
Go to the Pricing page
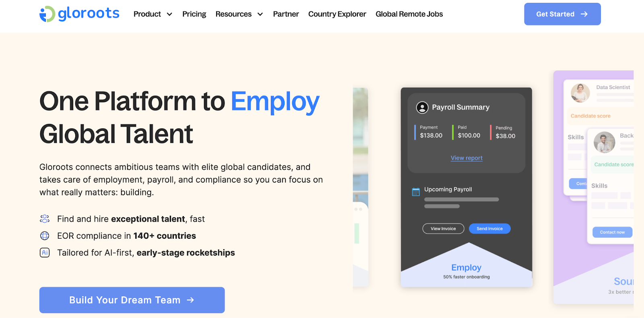point(194,14)
